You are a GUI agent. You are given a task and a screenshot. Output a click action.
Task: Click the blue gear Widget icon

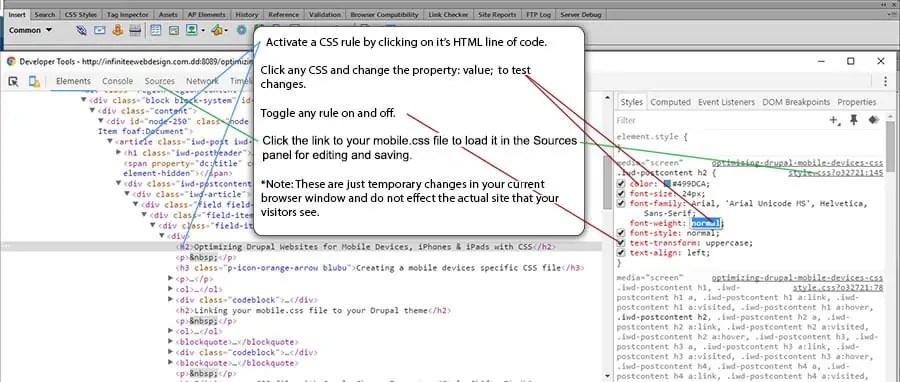click(x=242, y=30)
